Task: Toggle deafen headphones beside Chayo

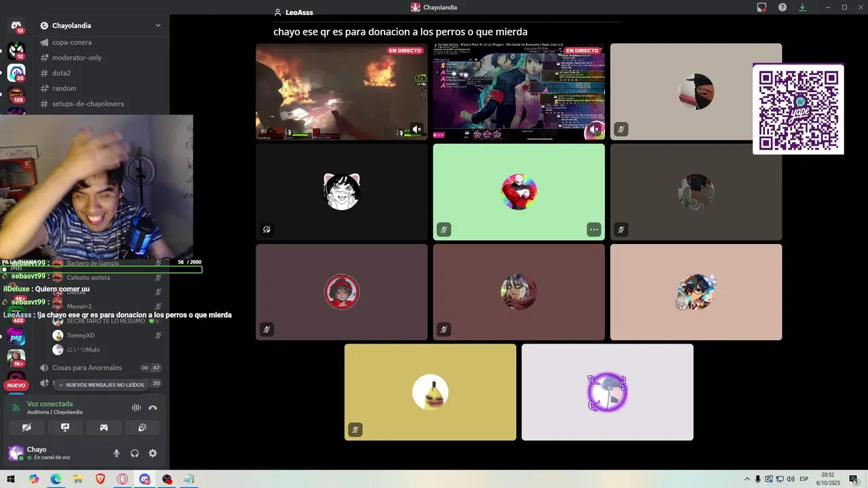Action: click(134, 453)
